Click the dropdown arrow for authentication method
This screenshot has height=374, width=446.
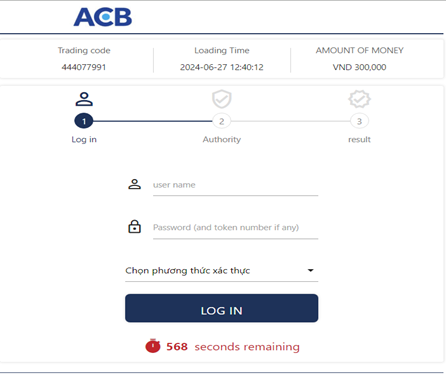310,270
